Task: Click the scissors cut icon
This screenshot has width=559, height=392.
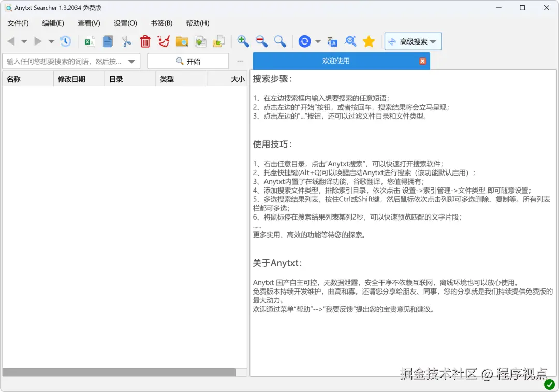Action: click(x=126, y=41)
